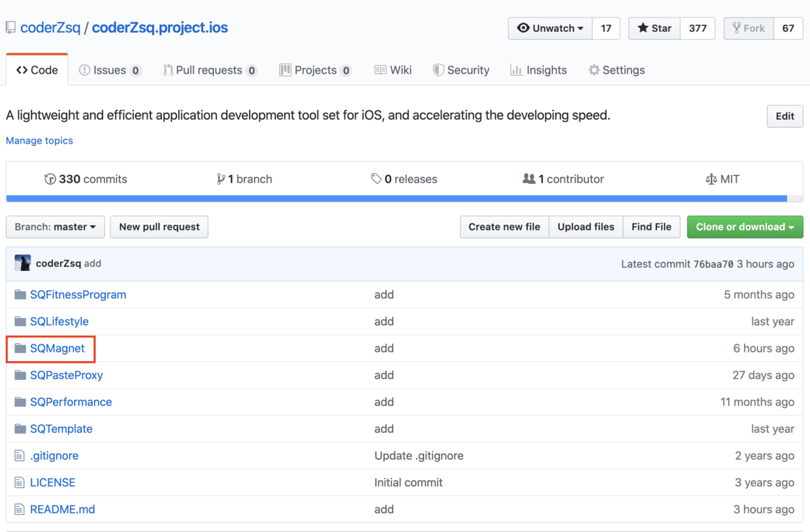Click the language breakdown bar

pyautogui.click(x=404, y=198)
